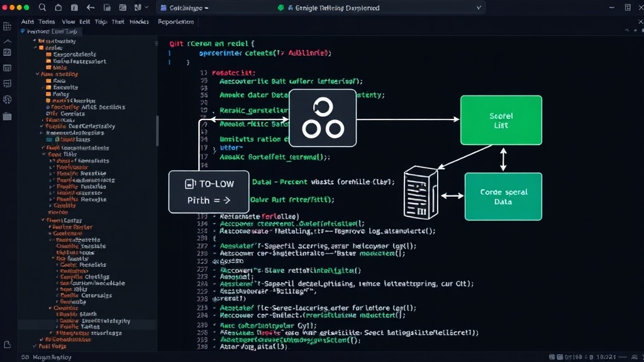644x362 pixels.
Task: Click the window panel icon in top toolbar
Action: pyautogui.click(x=123, y=8)
